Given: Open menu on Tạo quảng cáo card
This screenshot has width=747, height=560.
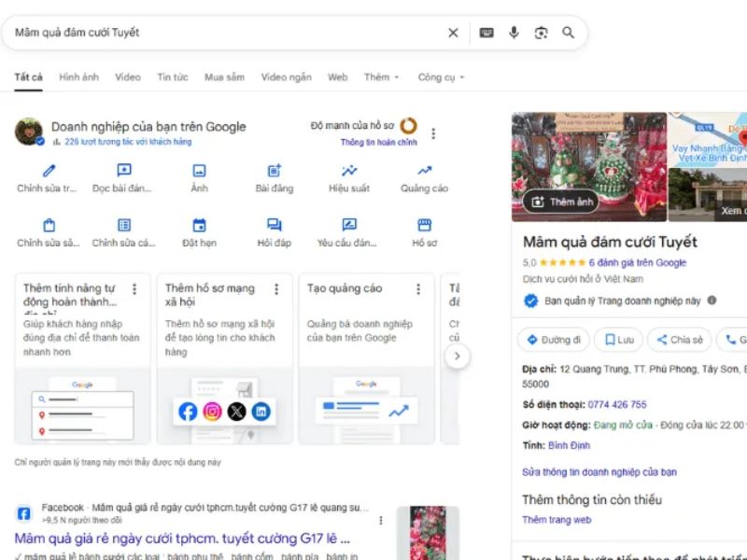Looking at the screenshot, I should click(418, 289).
